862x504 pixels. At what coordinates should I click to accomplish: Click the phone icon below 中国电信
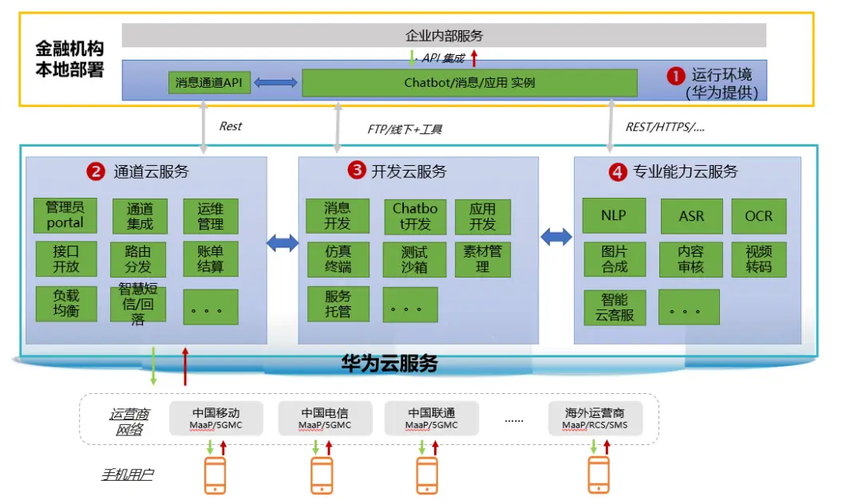point(322,475)
